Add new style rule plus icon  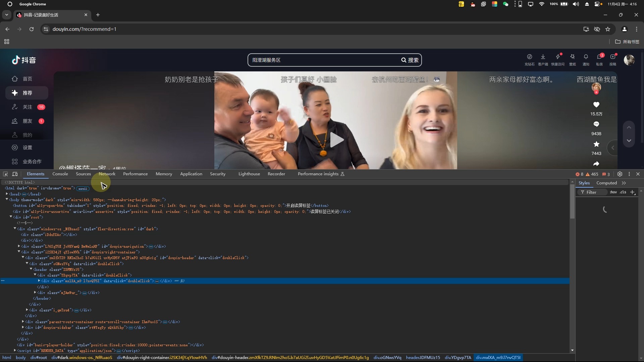coord(633,192)
